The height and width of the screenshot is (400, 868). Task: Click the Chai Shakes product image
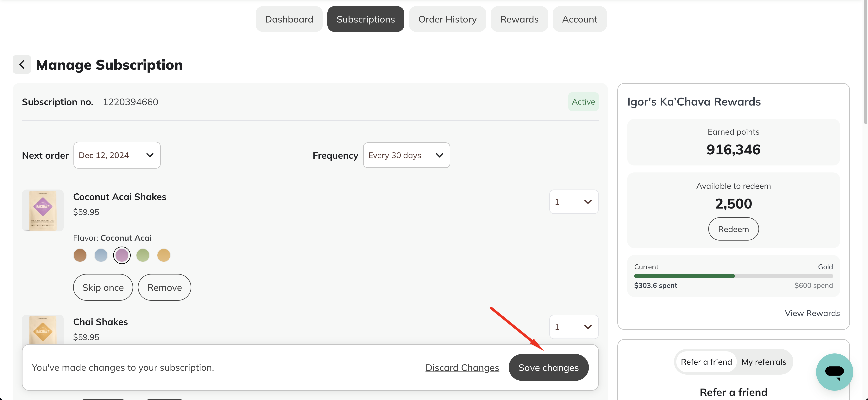pos(43,330)
